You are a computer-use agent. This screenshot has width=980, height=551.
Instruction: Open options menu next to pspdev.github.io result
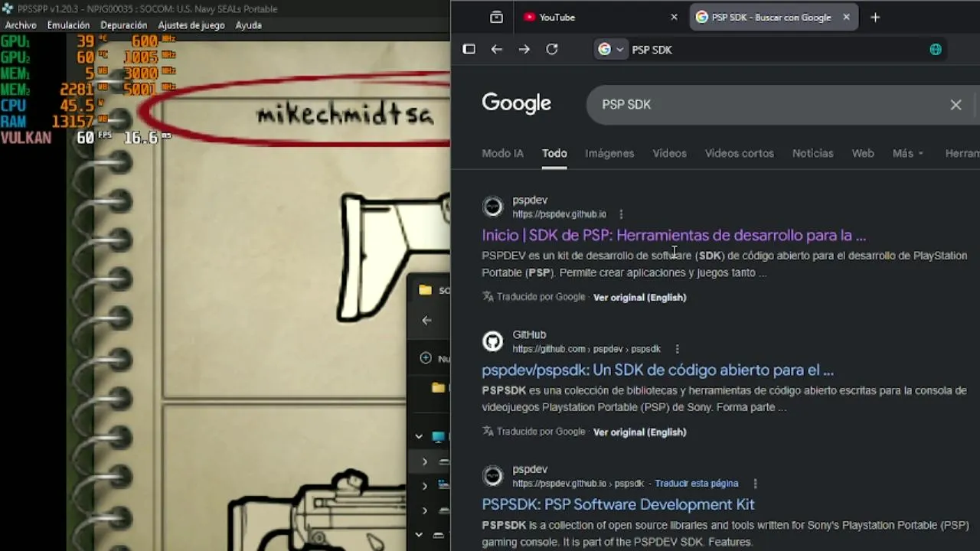tap(621, 214)
